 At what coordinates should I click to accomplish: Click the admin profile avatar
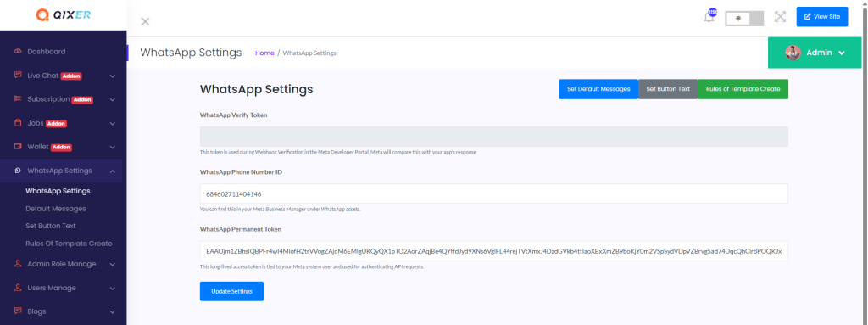793,53
